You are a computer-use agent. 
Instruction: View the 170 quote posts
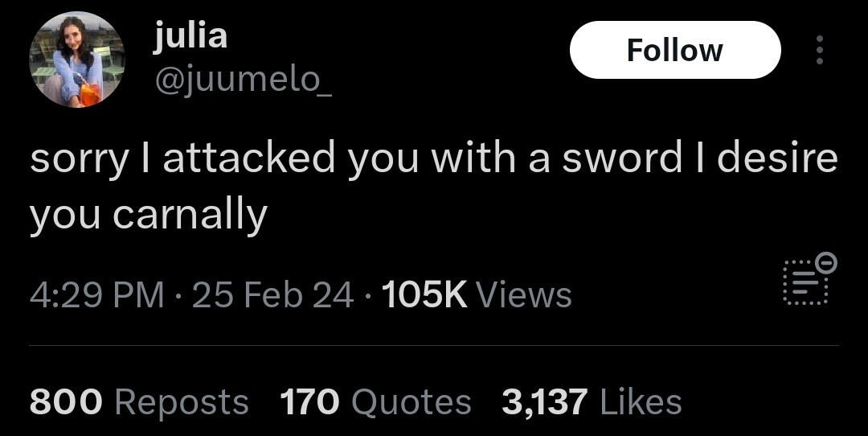pyautogui.click(x=309, y=401)
